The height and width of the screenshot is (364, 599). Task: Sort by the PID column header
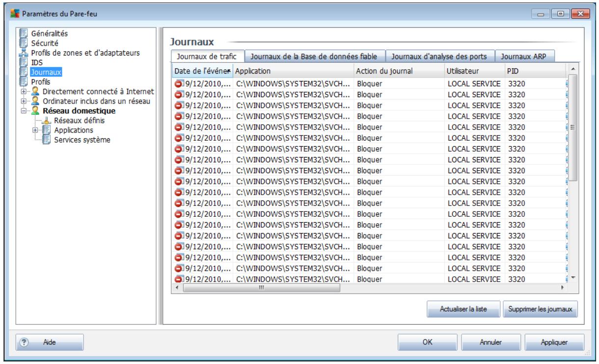535,71
